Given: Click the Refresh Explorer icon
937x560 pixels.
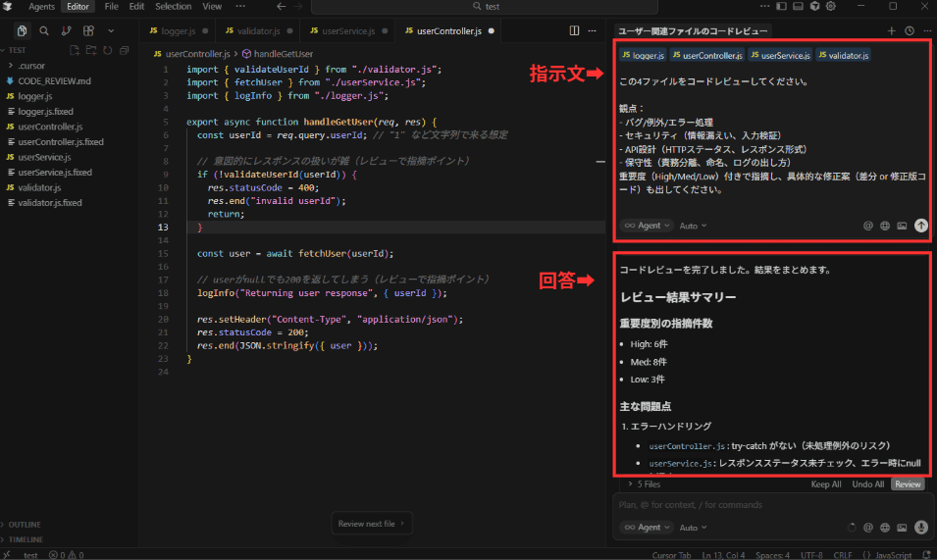Looking at the screenshot, I should [107, 50].
